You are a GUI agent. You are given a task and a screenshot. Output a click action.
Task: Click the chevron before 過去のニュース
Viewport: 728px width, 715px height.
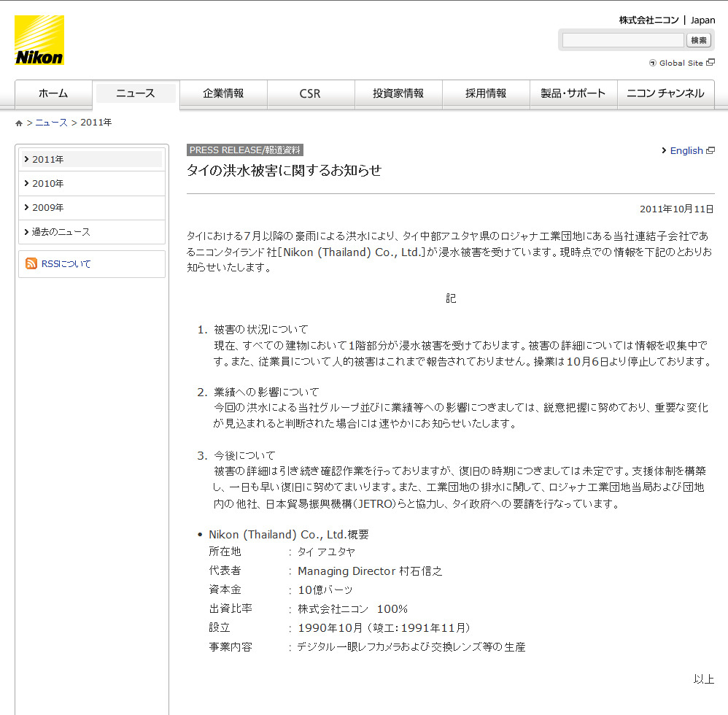[26, 232]
